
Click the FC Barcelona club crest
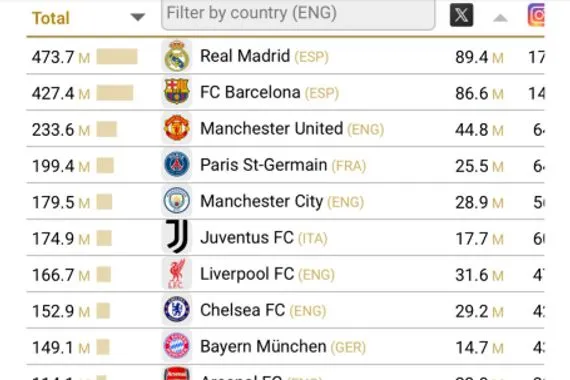click(x=177, y=92)
